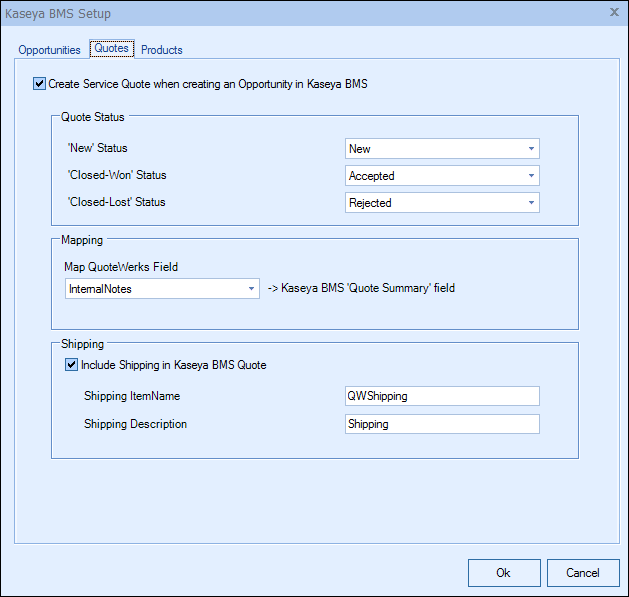Click the Shipping ItemName field containing QWShipping

(x=441, y=396)
